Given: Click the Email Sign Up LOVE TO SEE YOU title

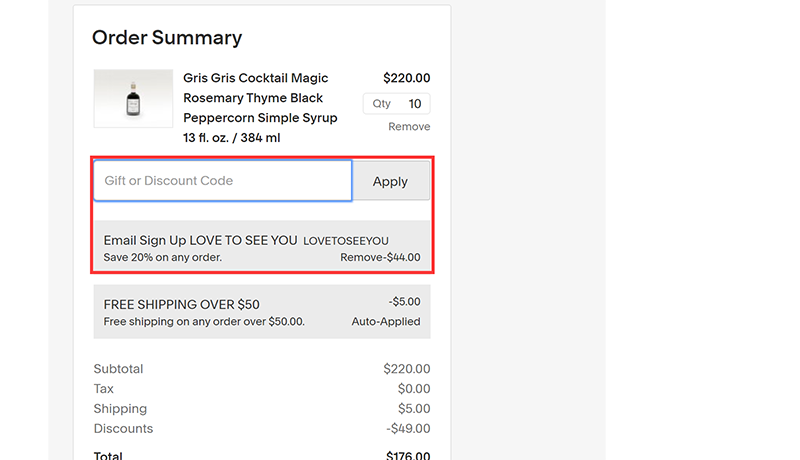Looking at the screenshot, I should pyautogui.click(x=200, y=240).
